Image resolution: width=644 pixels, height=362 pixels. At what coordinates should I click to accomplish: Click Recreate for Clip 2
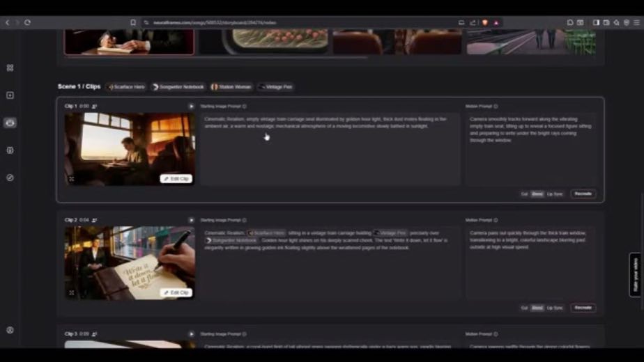pyautogui.click(x=583, y=308)
